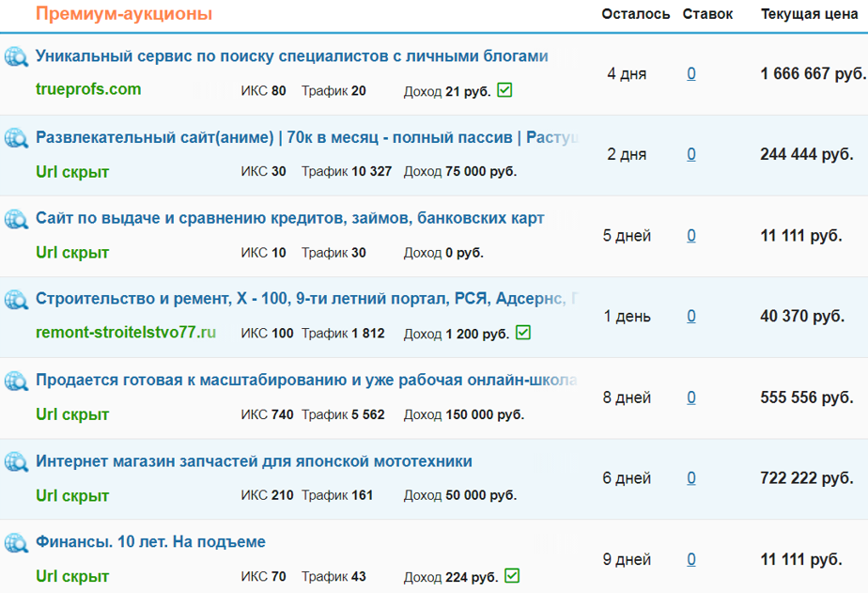Click the 'Ставок' column header

pyautogui.click(x=707, y=14)
